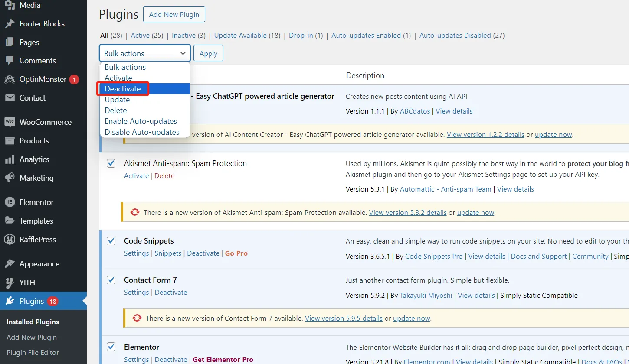Click the RafflePress icon in sidebar
The width and height of the screenshot is (629, 364).
coord(10,240)
